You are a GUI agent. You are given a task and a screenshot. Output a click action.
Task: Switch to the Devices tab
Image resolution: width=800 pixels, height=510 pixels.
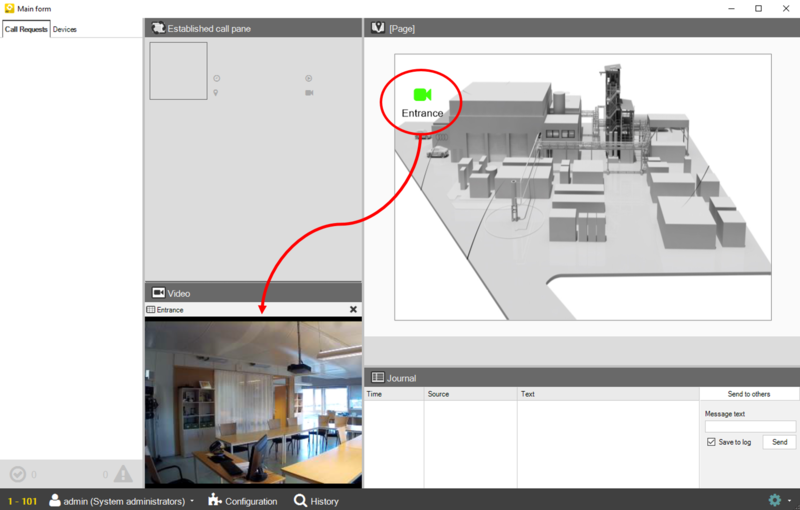65,29
